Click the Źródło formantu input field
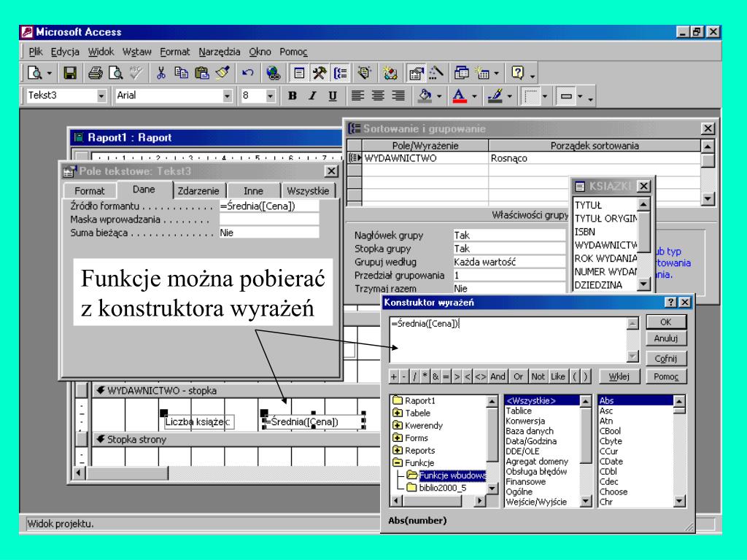 click(x=268, y=206)
